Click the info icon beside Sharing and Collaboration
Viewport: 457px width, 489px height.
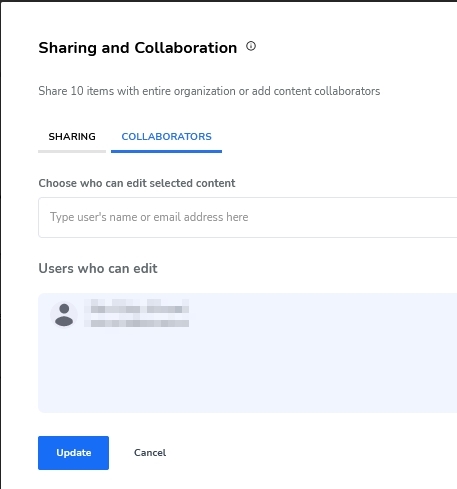pyautogui.click(x=251, y=46)
